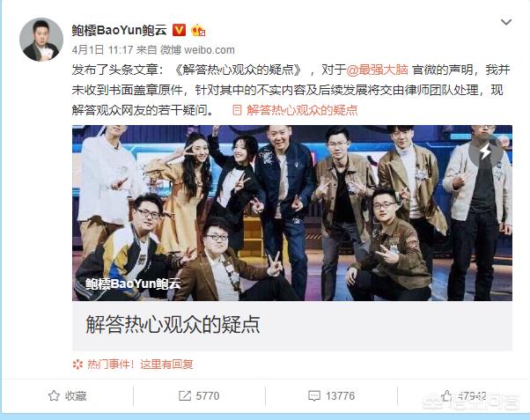Click the lightning bolt icon on the image
The width and height of the screenshot is (530, 420).
click(486, 151)
